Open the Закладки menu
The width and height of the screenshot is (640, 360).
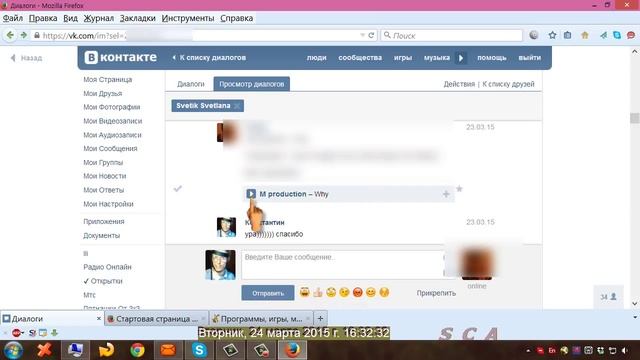point(138,18)
